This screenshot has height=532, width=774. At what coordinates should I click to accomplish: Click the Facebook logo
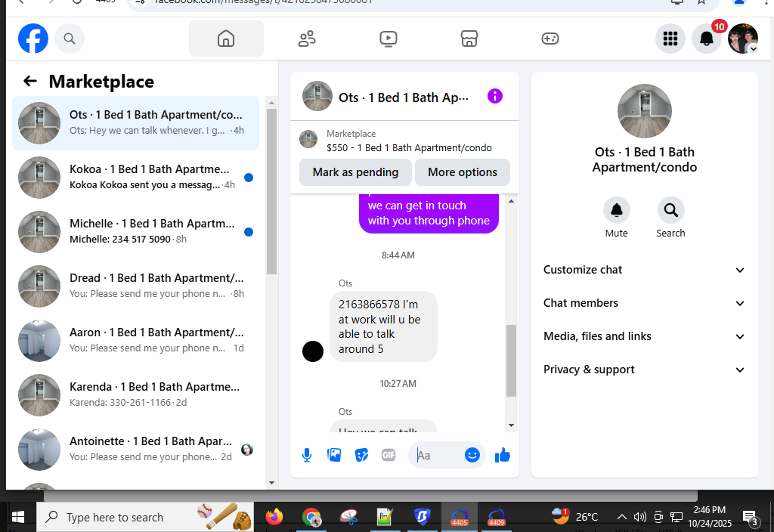(33, 39)
